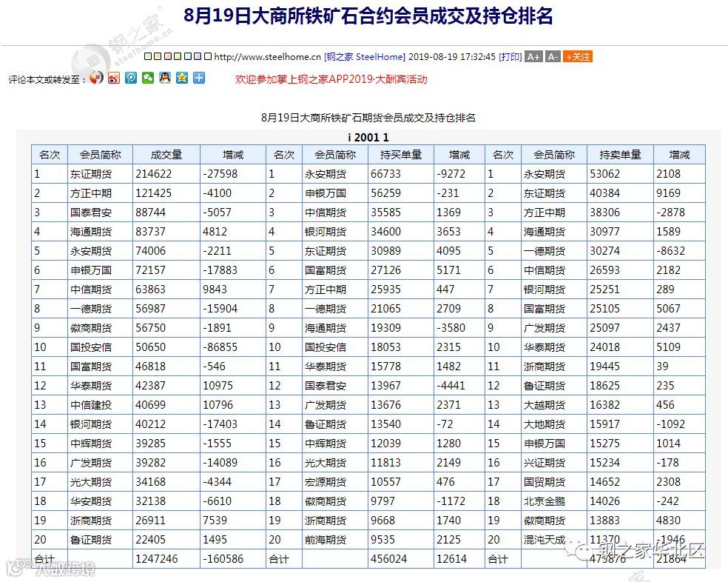
Task: Click short position value 53062
Action: pos(605,174)
